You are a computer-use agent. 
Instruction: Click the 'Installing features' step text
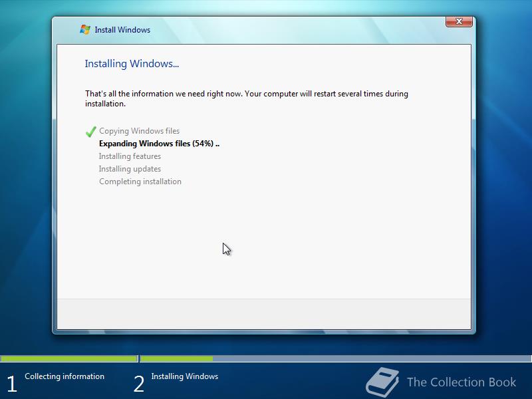(130, 156)
